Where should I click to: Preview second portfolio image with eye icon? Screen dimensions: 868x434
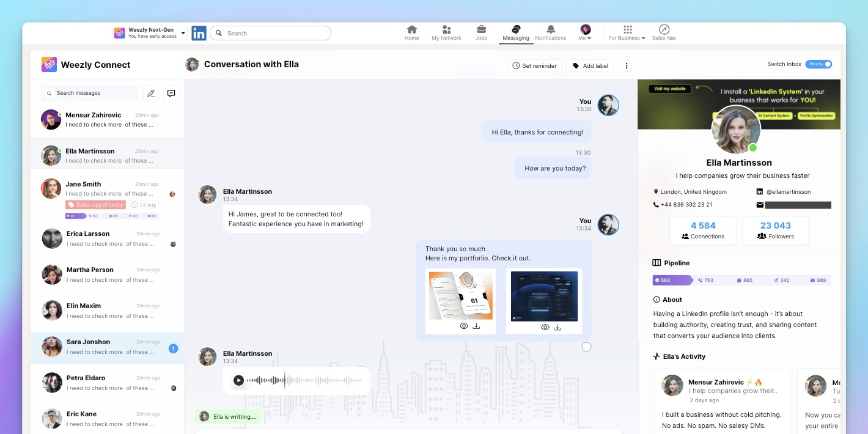coord(545,327)
